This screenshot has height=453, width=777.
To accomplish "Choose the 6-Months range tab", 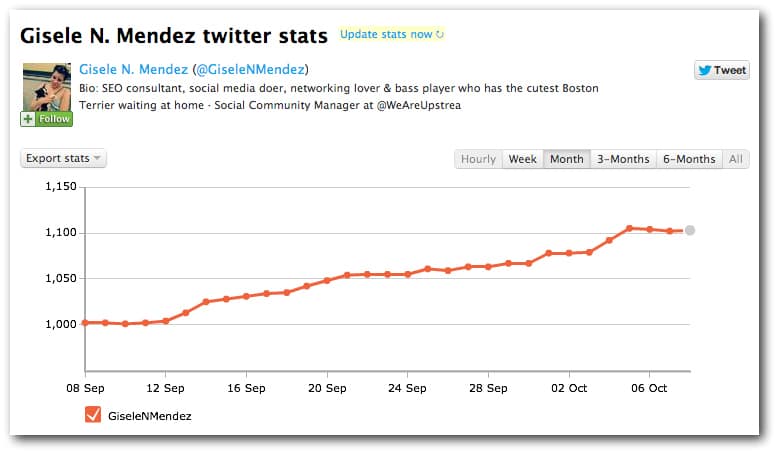I will [689, 159].
